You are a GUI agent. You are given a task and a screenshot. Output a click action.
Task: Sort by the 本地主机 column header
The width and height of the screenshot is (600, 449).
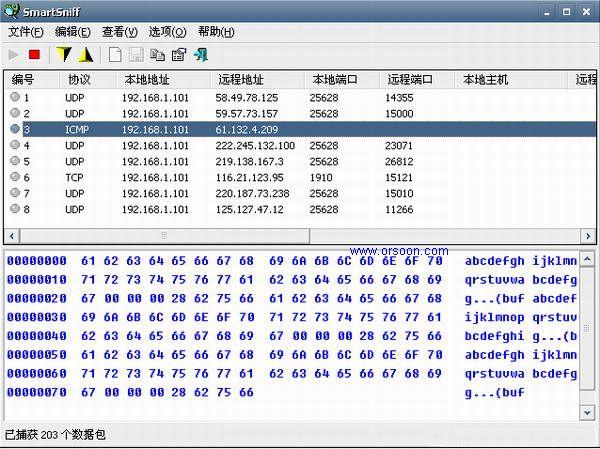(511, 80)
